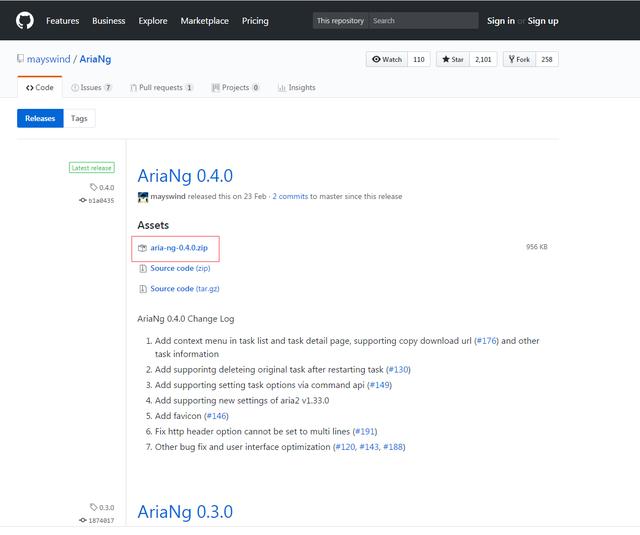Click the 0.4.0 tag icon label
The height and width of the screenshot is (535, 640).
[102, 187]
